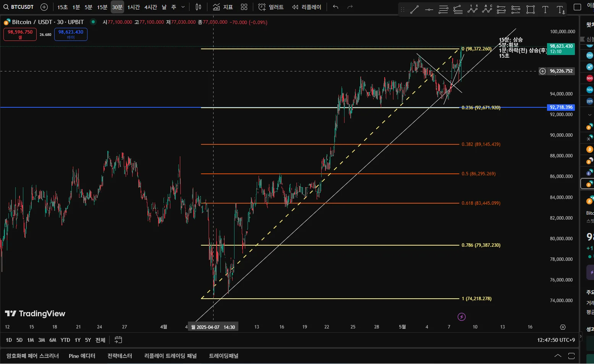Switch to the 15분 timeframe
The width and height of the screenshot is (594, 364).
tap(102, 7)
